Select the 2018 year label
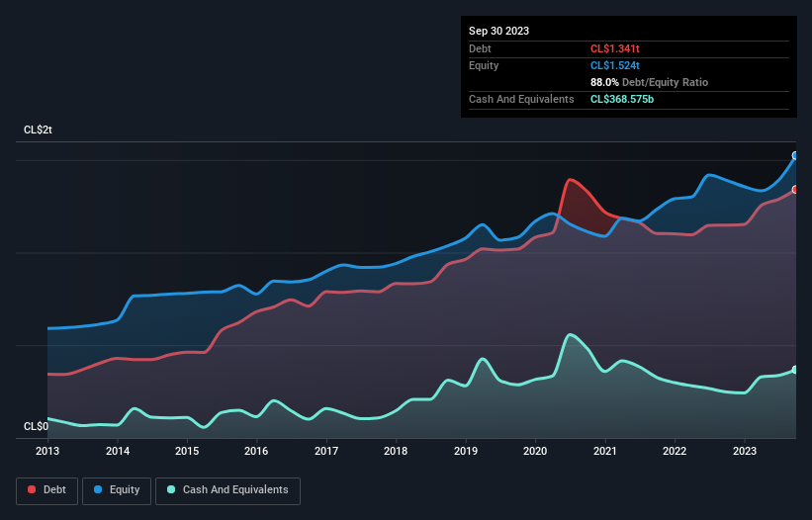The height and width of the screenshot is (520, 812). point(396,451)
